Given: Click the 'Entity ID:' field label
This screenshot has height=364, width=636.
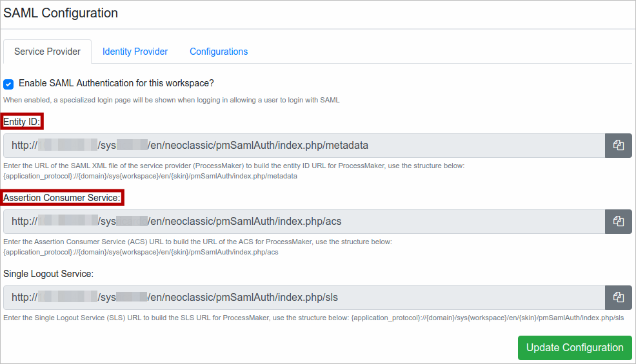Looking at the screenshot, I should pos(22,122).
